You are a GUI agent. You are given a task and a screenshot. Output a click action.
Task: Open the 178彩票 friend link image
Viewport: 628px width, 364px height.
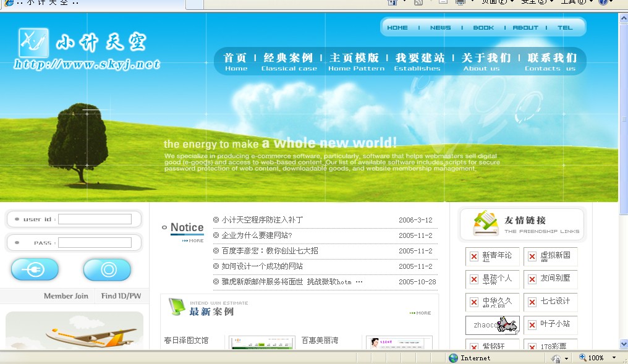tap(551, 345)
